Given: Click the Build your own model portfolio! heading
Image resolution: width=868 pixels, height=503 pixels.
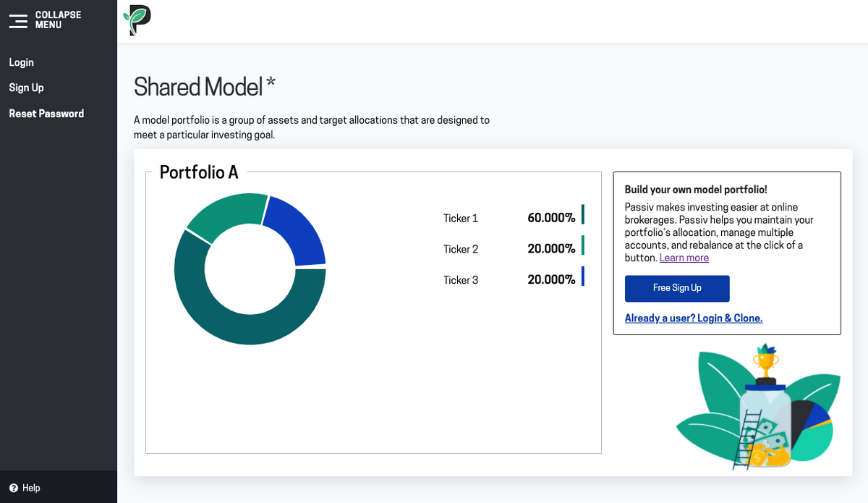Looking at the screenshot, I should (696, 190).
